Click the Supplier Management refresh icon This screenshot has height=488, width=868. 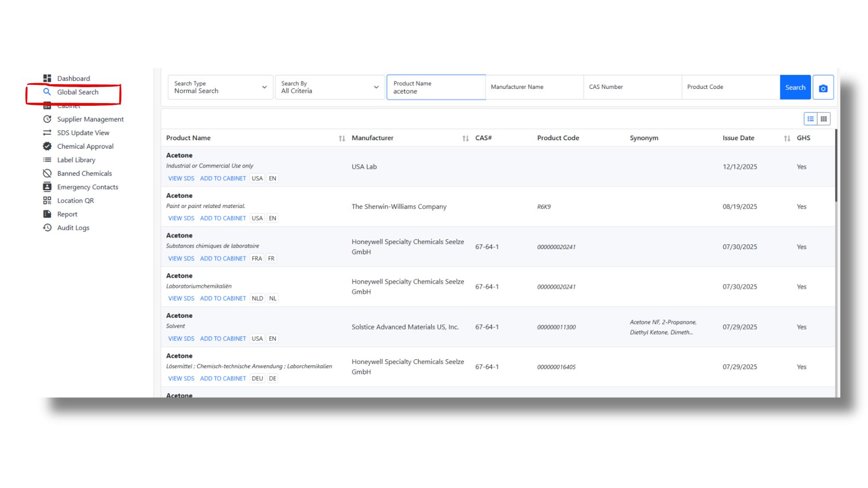click(x=47, y=119)
